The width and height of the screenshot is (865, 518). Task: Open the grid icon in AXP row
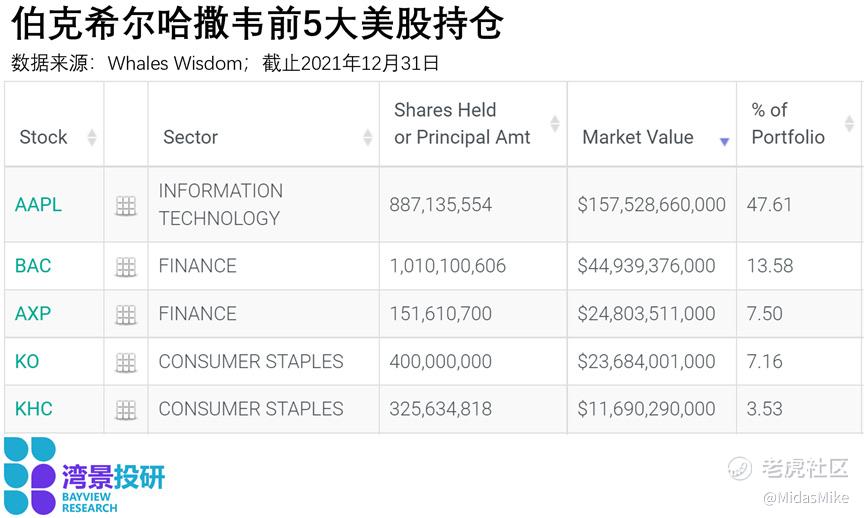(126, 315)
